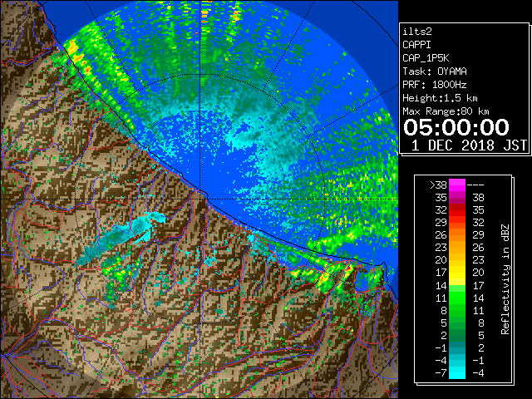Click the CAP_1P5K label

pos(426,58)
